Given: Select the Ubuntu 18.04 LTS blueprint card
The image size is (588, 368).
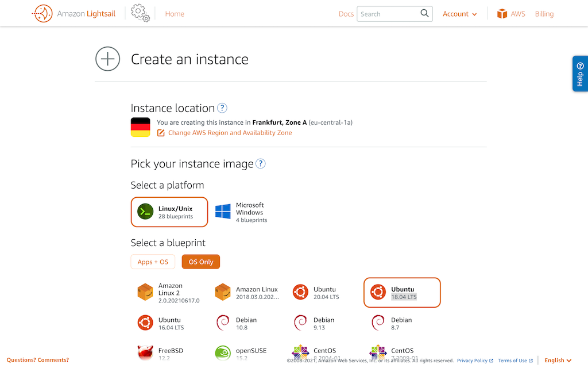Looking at the screenshot, I should click(x=402, y=293).
